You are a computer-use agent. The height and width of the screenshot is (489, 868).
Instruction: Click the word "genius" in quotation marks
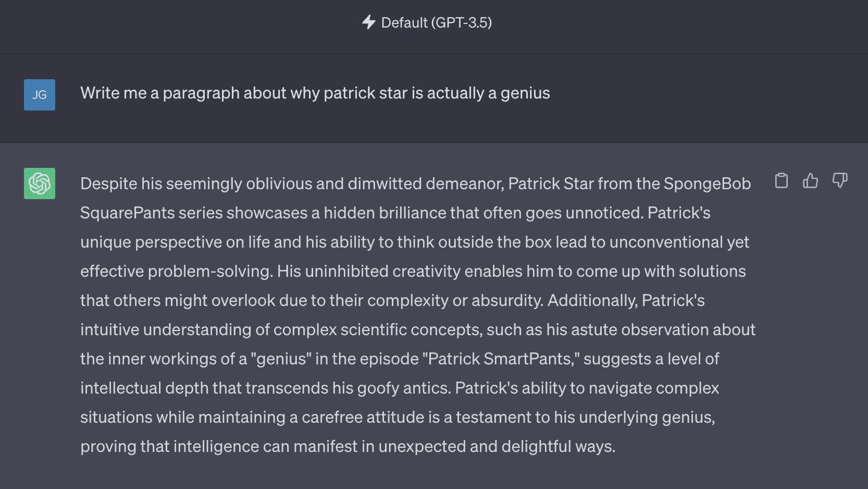pos(281,359)
